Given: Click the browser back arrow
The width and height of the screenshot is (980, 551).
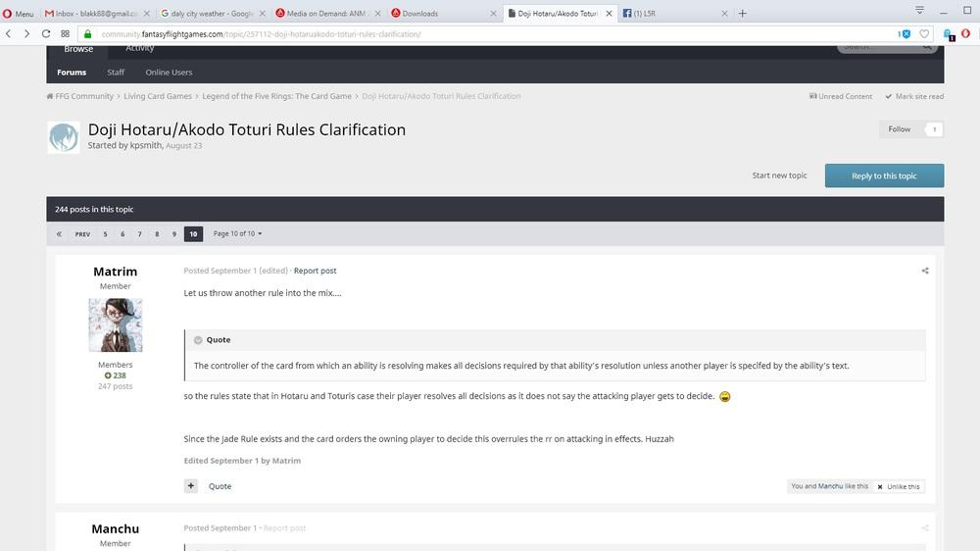Looking at the screenshot, I should tap(9, 33).
